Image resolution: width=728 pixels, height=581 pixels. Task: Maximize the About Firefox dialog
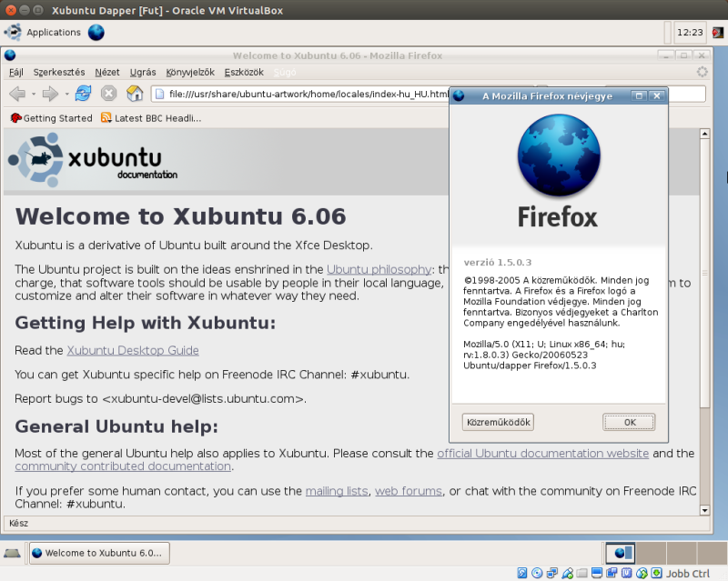tap(639, 96)
